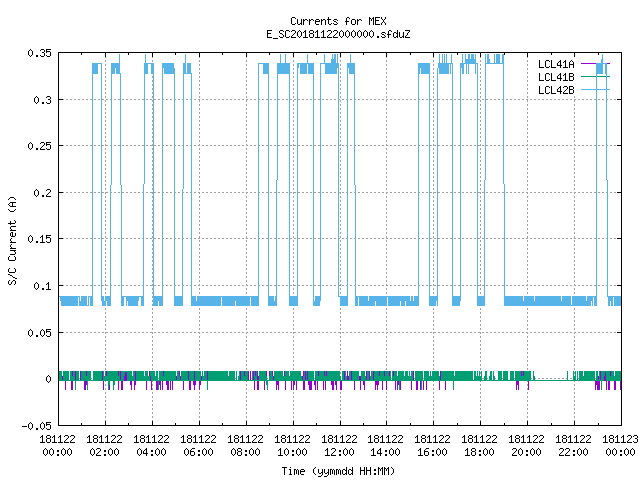The width and height of the screenshot is (640, 480).
Task: Click the light blue LCL42B legend line sample
Action: pos(596,89)
